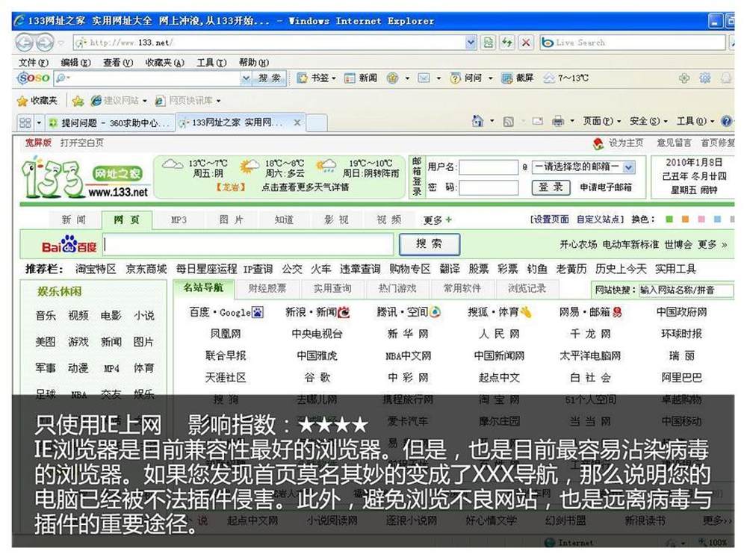This screenshot has width=747, height=560.
Task: Open the email provider selection dropdown
Action: click(x=629, y=167)
